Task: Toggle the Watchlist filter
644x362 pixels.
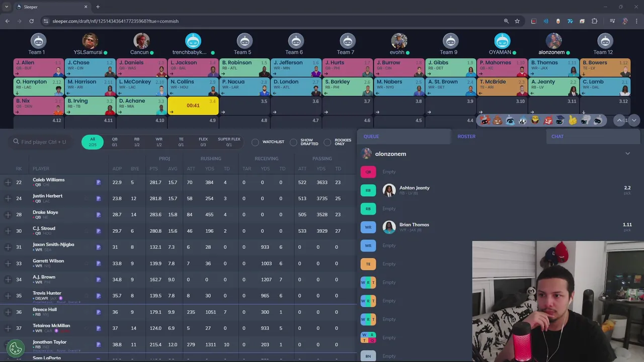Action: tap(255, 142)
